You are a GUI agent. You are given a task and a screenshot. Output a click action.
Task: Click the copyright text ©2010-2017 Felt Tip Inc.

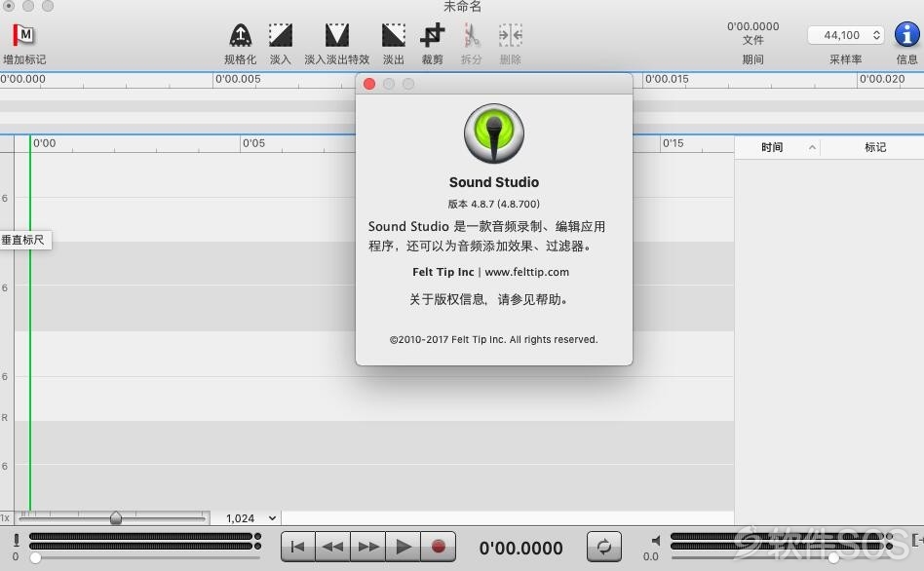pos(494,339)
